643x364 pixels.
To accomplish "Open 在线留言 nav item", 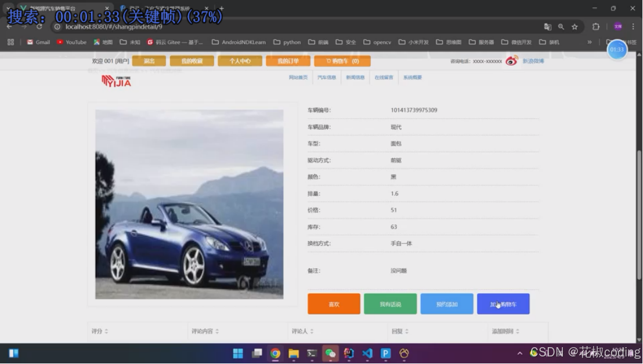I will tap(384, 78).
